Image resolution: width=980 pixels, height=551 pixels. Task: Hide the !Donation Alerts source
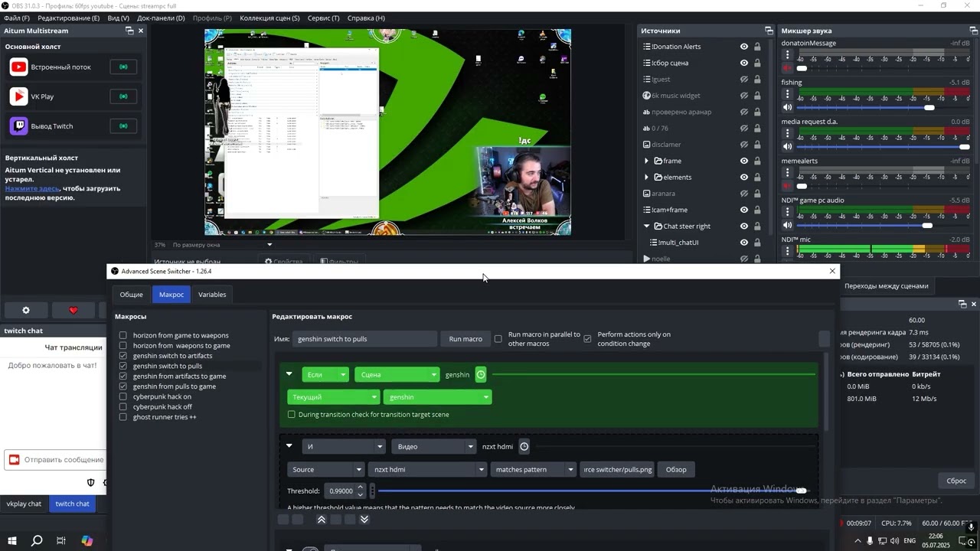(743, 47)
